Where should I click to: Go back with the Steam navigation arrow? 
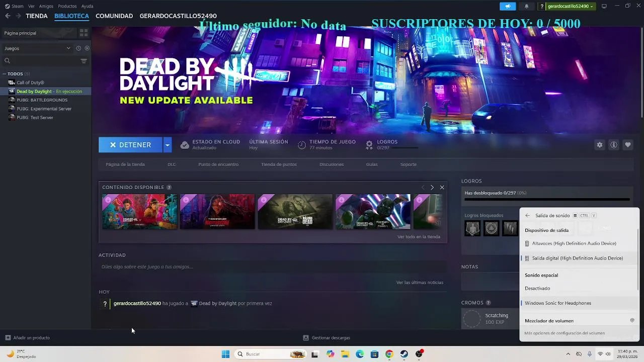[x=8, y=16]
